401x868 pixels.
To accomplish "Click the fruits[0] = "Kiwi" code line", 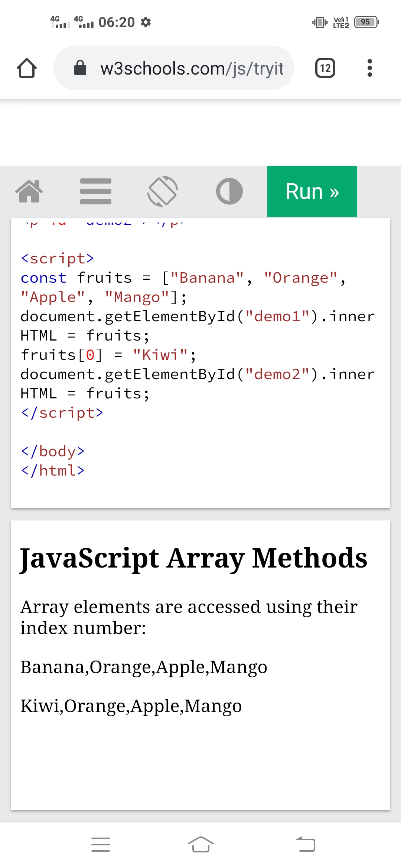I will 108,355.
